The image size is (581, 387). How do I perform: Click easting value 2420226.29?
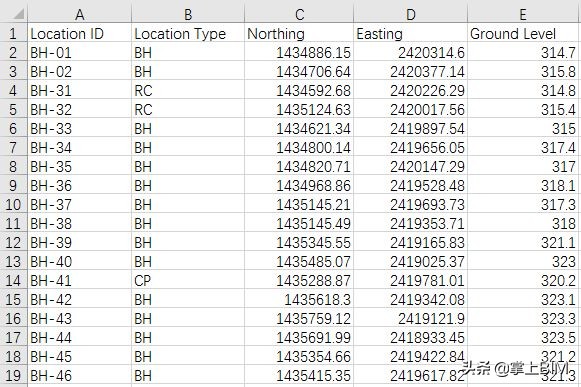click(x=411, y=90)
